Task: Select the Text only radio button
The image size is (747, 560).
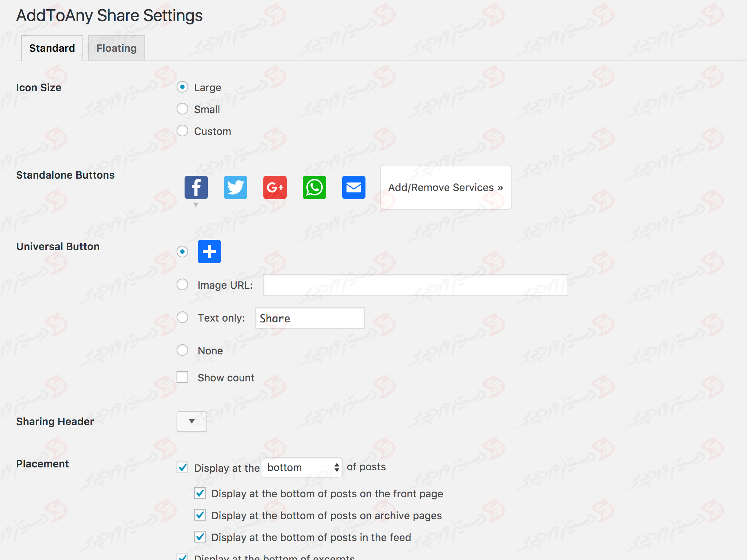Action: (183, 318)
